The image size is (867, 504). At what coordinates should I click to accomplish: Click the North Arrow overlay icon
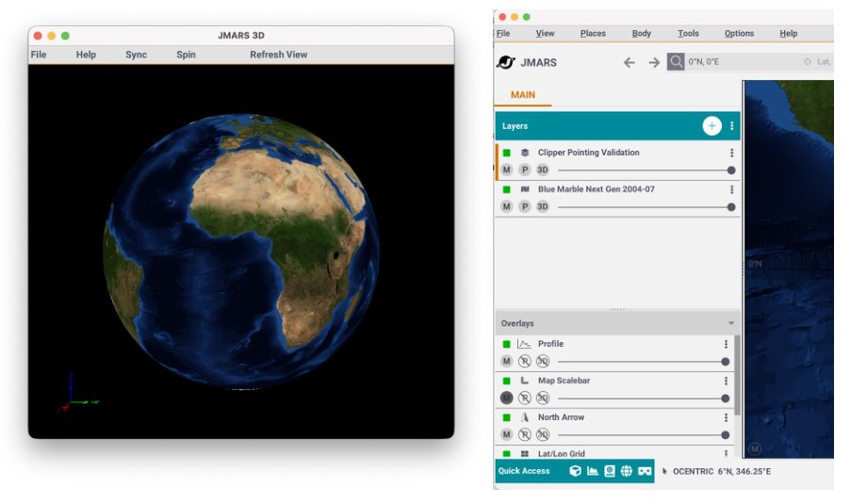pos(525,417)
